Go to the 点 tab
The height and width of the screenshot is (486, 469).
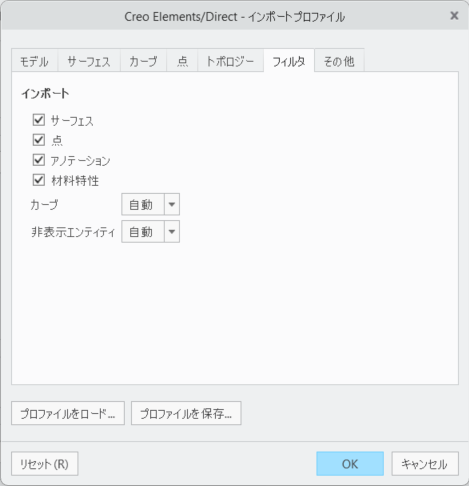pos(182,61)
